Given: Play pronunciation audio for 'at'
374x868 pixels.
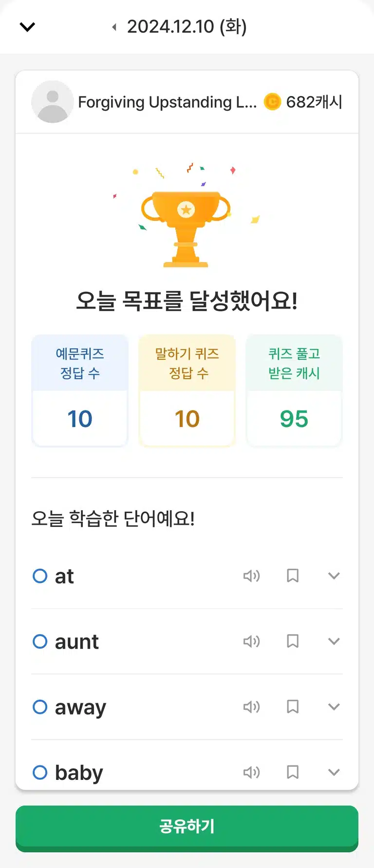Looking at the screenshot, I should (x=251, y=576).
